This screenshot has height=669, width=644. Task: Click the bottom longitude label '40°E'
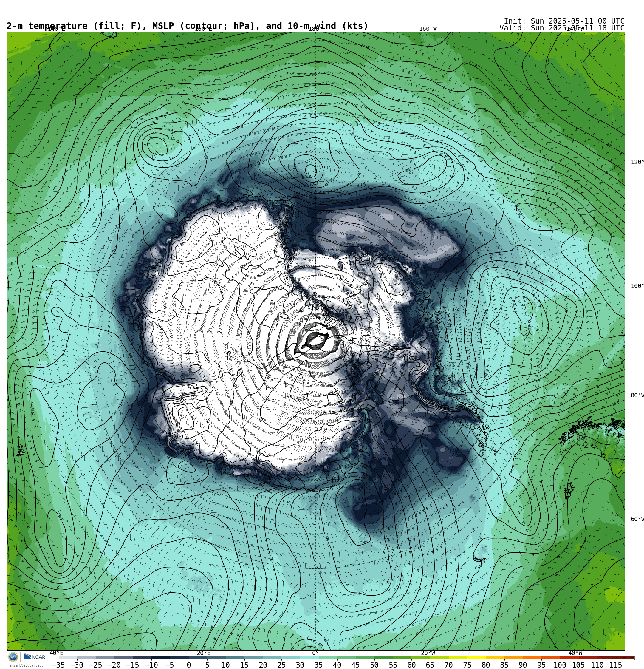click(x=57, y=653)
